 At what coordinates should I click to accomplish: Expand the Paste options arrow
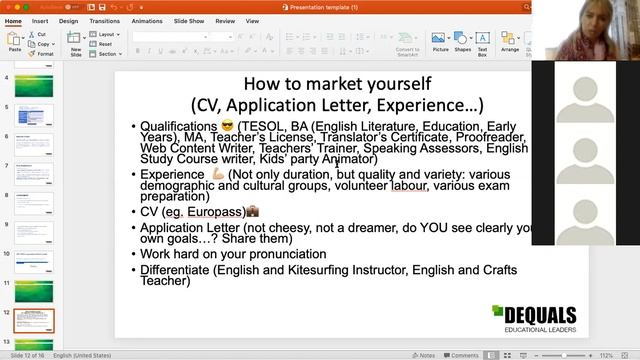(23, 38)
